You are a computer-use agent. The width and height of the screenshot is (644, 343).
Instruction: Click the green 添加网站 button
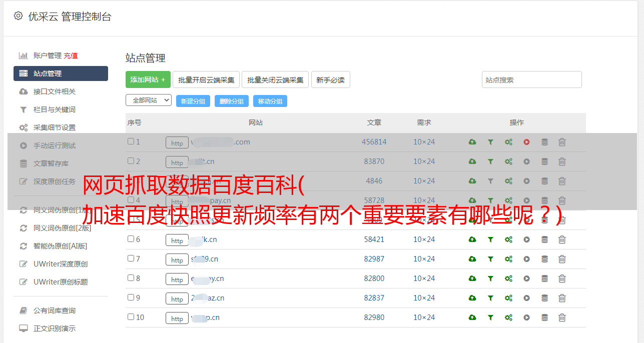pos(148,79)
